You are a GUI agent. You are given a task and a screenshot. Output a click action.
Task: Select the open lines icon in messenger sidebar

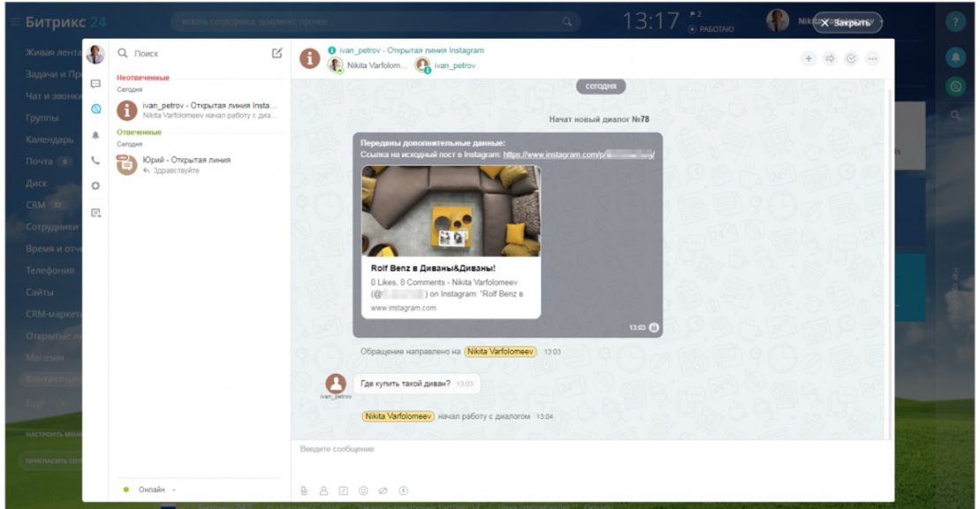(x=95, y=109)
